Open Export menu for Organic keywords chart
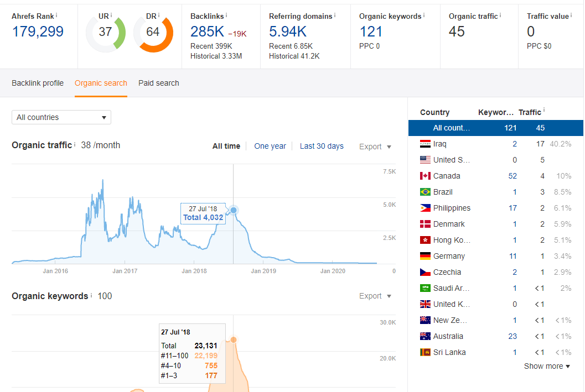 (x=375, y=296)
